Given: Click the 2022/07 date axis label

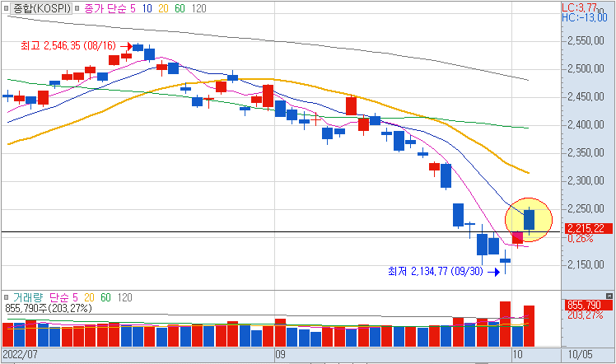Looking at the screenshot, I should (x=21, y=355).
